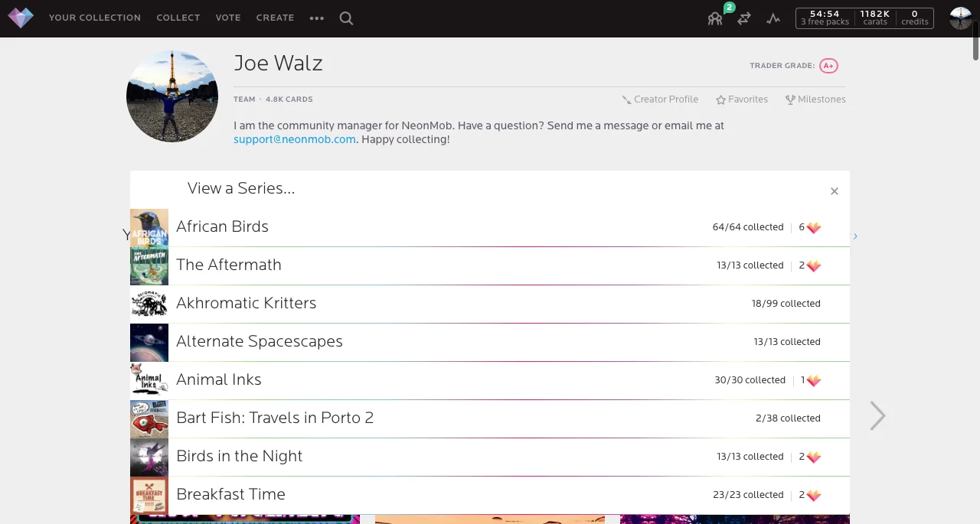Click the 0 credits counter

coord(914,18)
